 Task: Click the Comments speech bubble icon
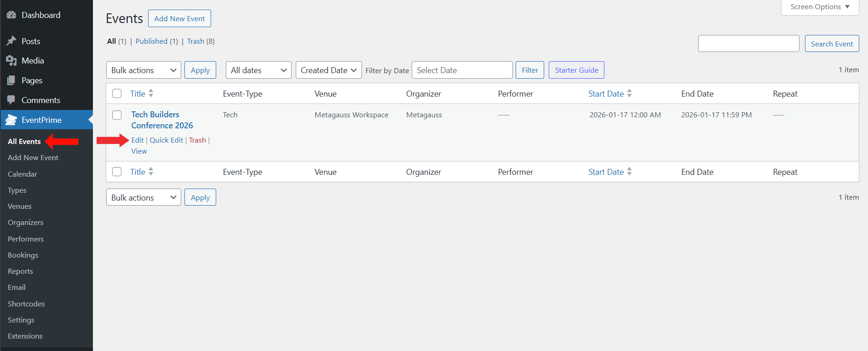(11, 100)
